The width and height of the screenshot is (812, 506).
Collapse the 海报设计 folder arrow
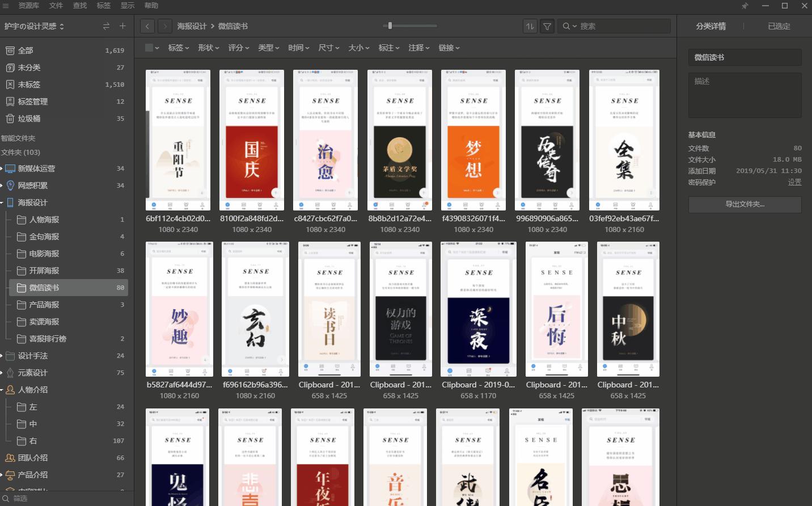(x=2, y=203)
